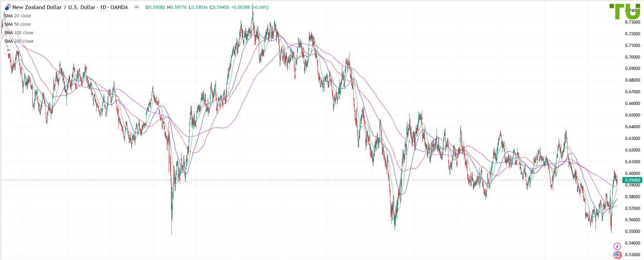Click the purple lightning event marker icon
Image resolution: width=644 pixels, height=260 pixels.
(x=617, y=246)
